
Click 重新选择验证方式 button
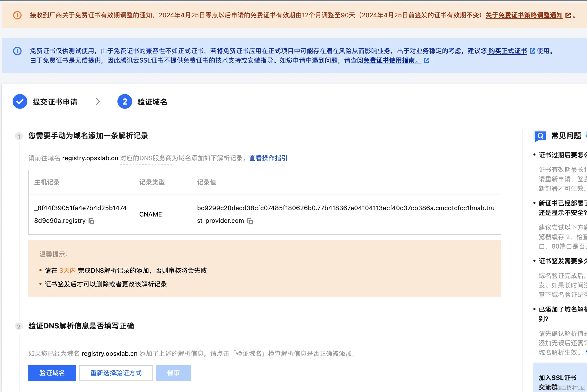(116, 373)
